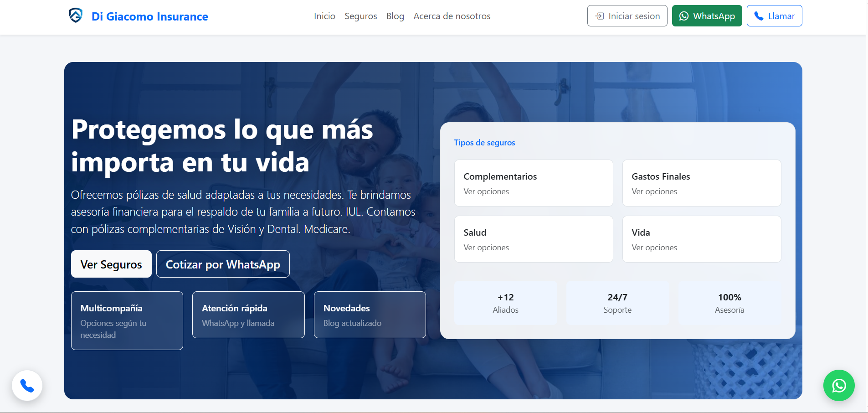868x413 pixels.
Task: Click the Multicompañía feature card
Action: coord(127,320)
